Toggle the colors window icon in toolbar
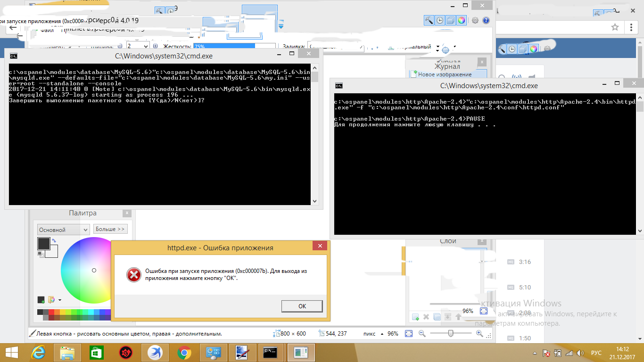 point(462,20)
